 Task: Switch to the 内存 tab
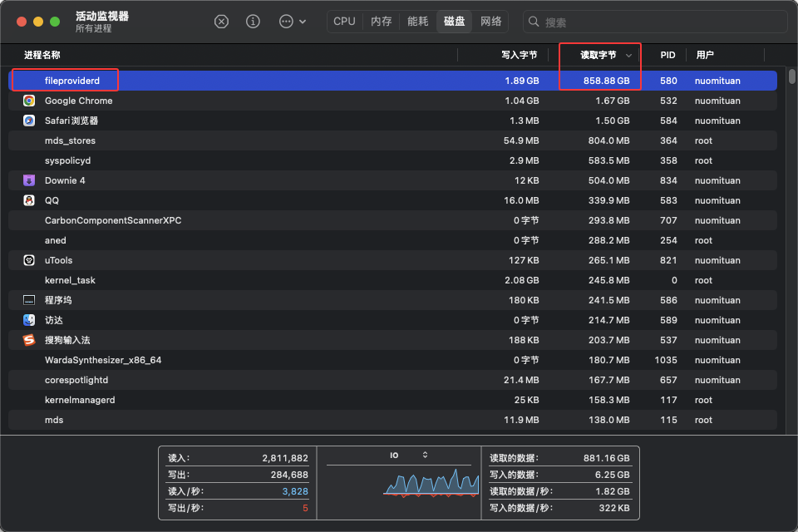point(381,22)
